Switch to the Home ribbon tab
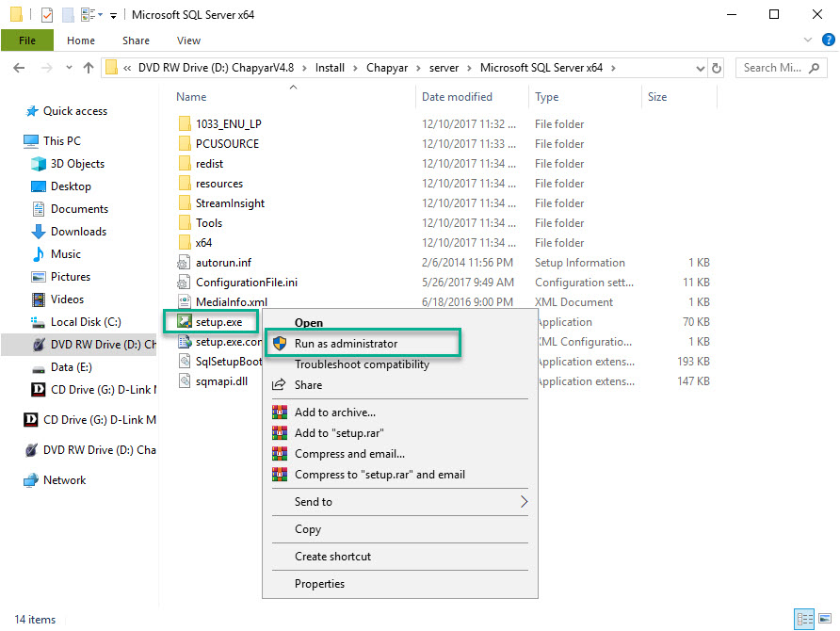 [81, 40]
